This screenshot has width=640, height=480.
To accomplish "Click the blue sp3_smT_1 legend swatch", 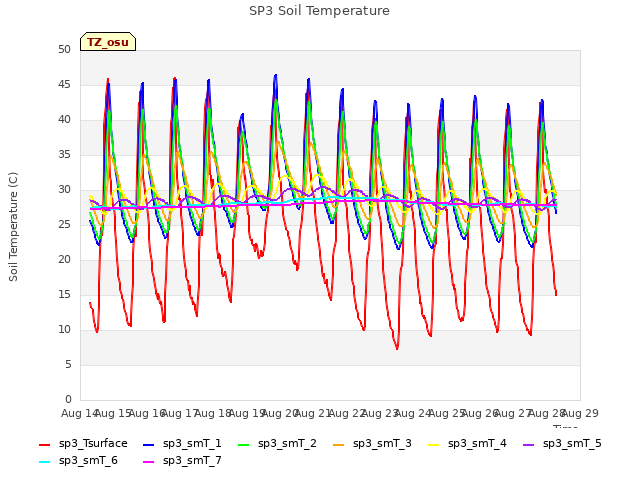I will pos(149,444).
